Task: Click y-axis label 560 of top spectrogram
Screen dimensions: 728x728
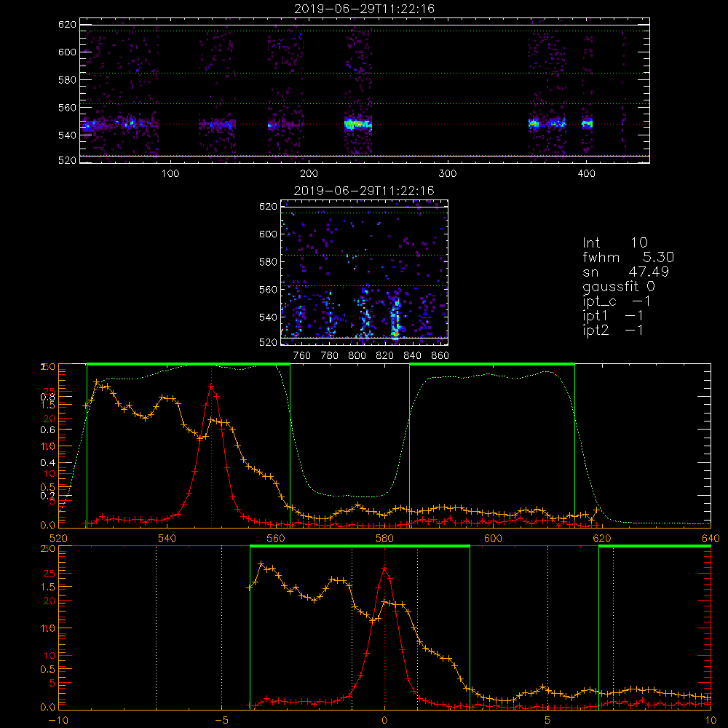Action: click(x=67, y=108)
